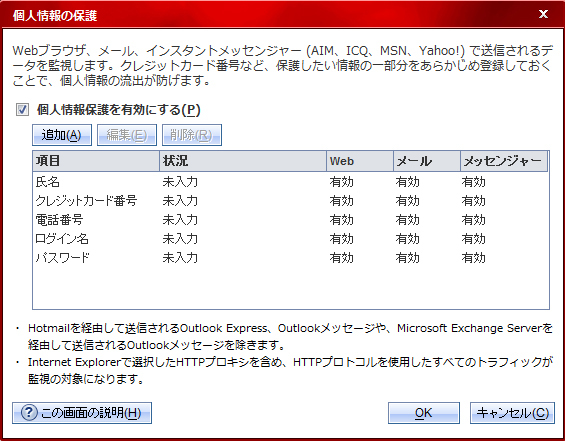Click Web 有効 cell for パスワード

(x=341, y=258)
